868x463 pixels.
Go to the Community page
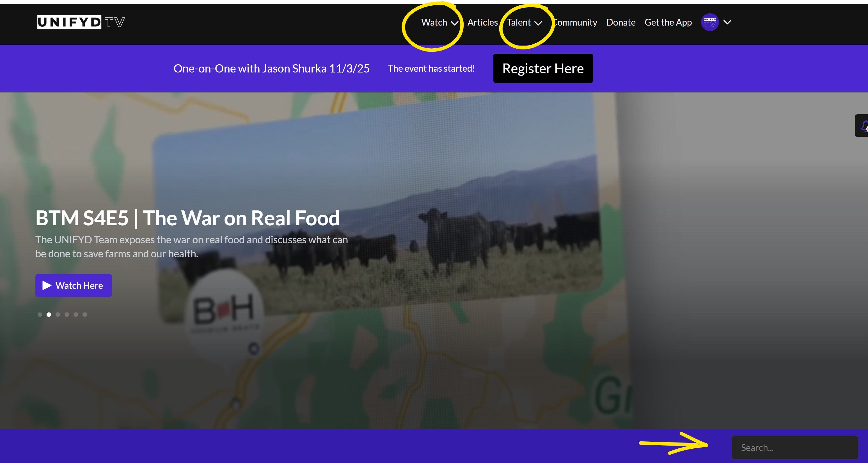(x=576, y=22)
